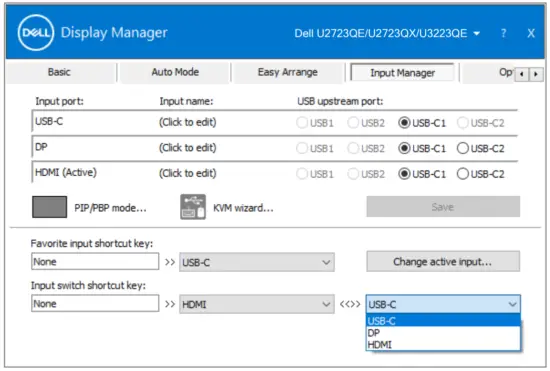Switch to the Easy Arrange tab
Screen dimensions: 550x371
tap(288, 72)
